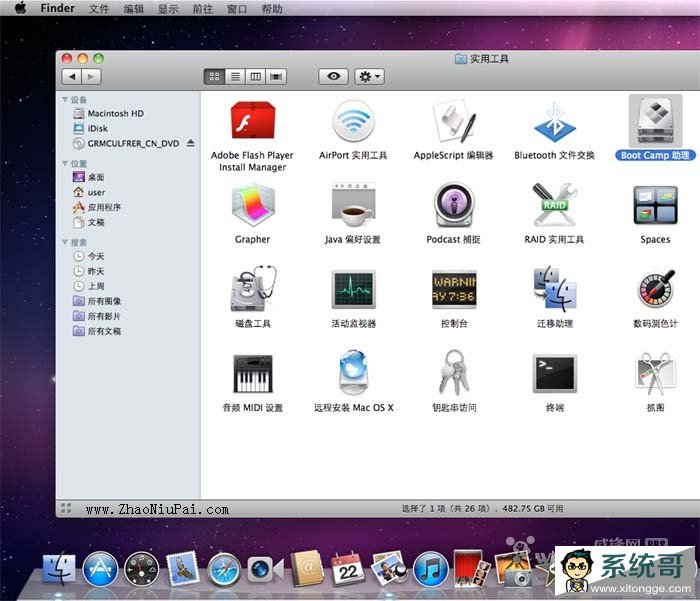
Task: Open Podcast 捕捉
Action: (x=454, y=205)
